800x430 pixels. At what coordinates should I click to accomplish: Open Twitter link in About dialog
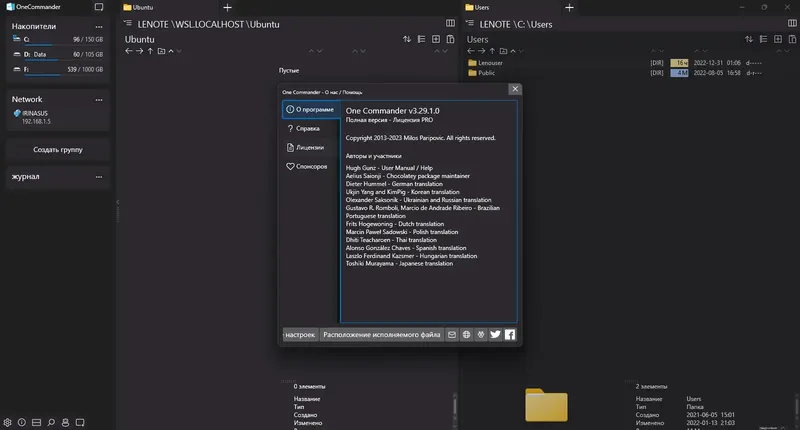(x=495, y=335)
